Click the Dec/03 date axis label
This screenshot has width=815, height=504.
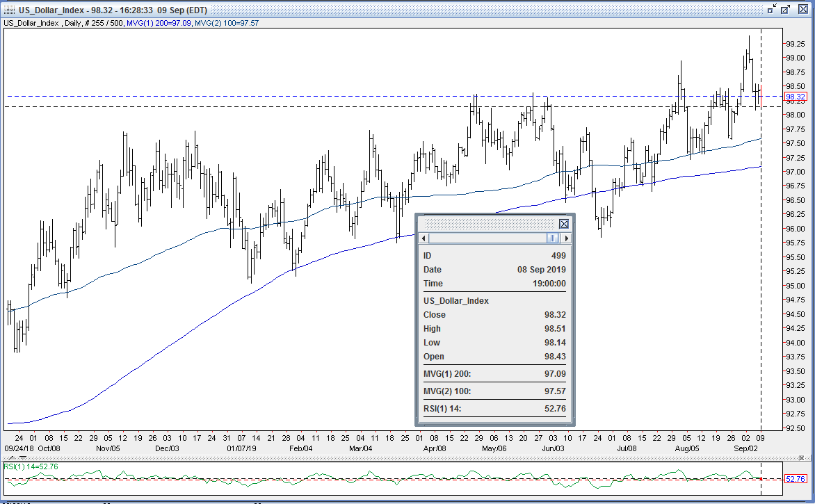[168, 448]
